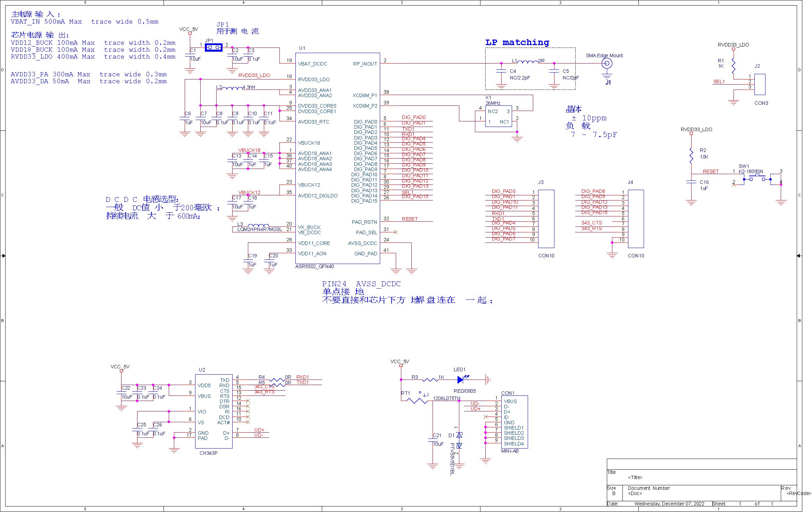The width and height of the screenshot is (812, 520).
Task: Click the CON1 MINI-AB USB connector
Action: coord(514,422)
